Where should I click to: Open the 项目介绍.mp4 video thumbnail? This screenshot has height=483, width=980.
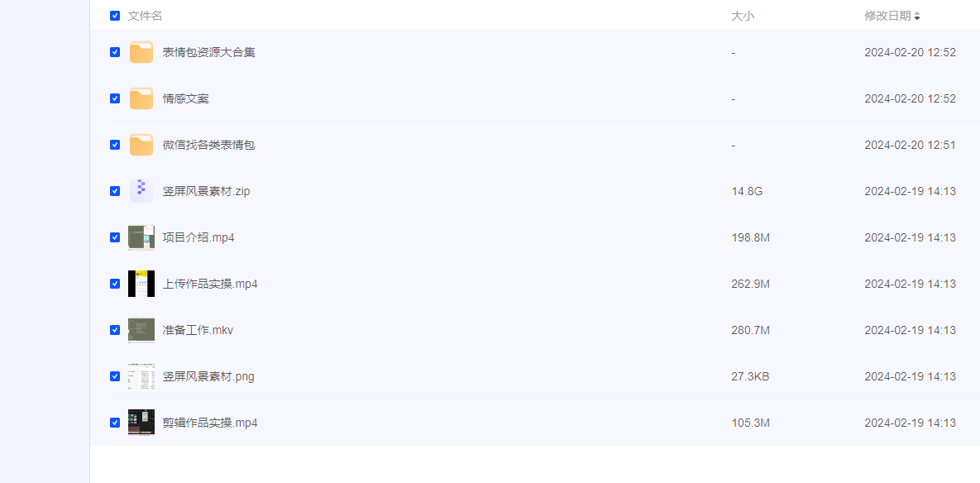tap(141, 237)
